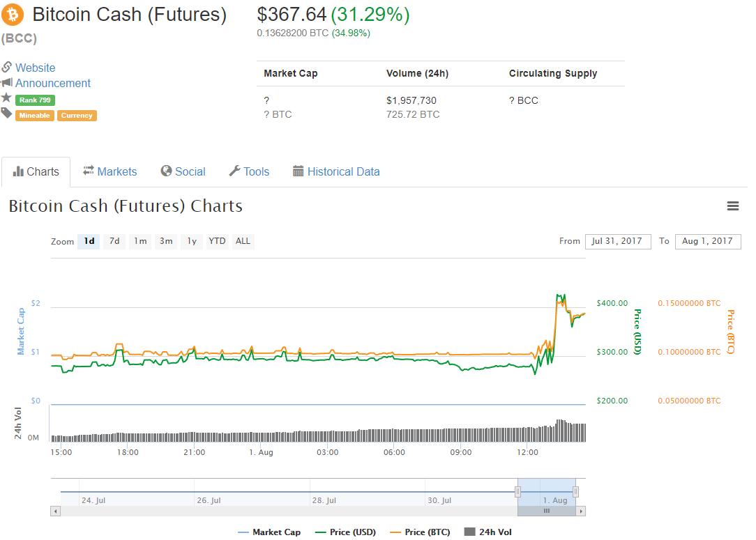
Task: Switch to the Markets tab
Action: tap(110, 171)
